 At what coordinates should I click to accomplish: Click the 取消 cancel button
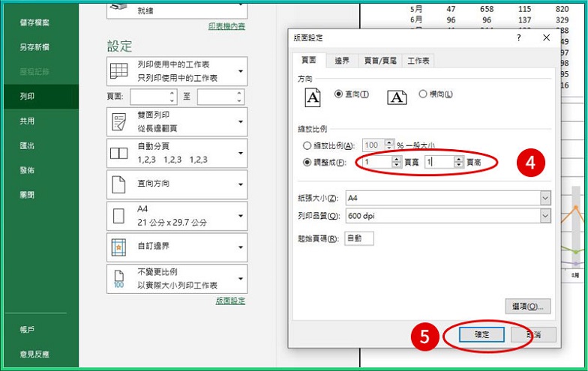click(x=533, y=334)
